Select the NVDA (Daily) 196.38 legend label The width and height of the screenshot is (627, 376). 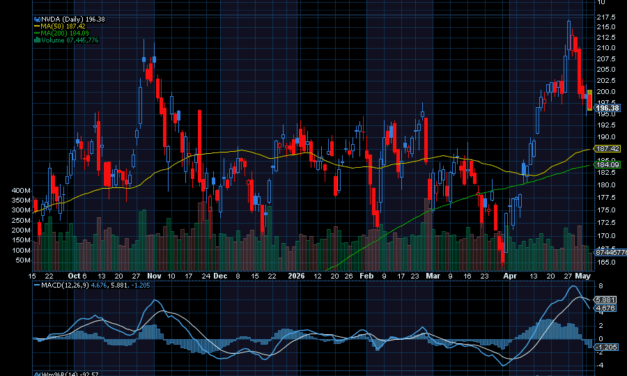[73, 19]
